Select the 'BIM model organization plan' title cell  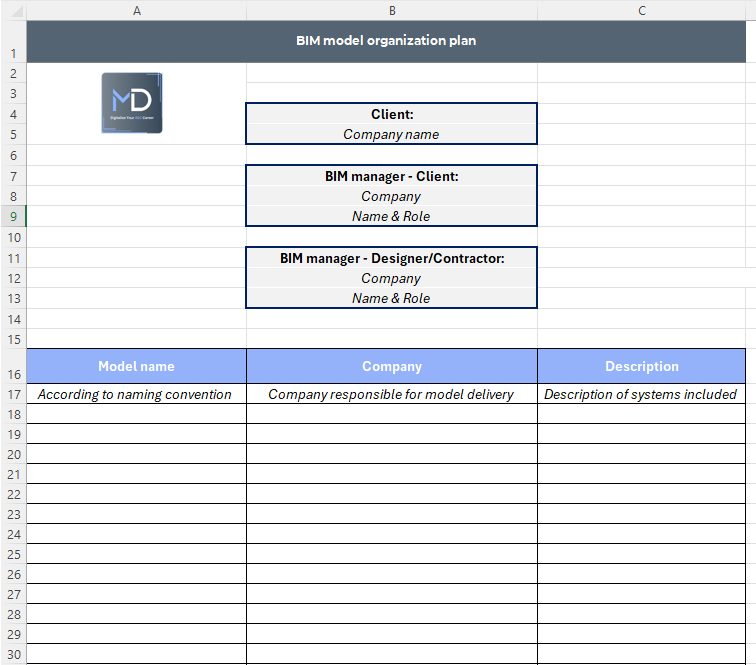click(x=386, y=41)
